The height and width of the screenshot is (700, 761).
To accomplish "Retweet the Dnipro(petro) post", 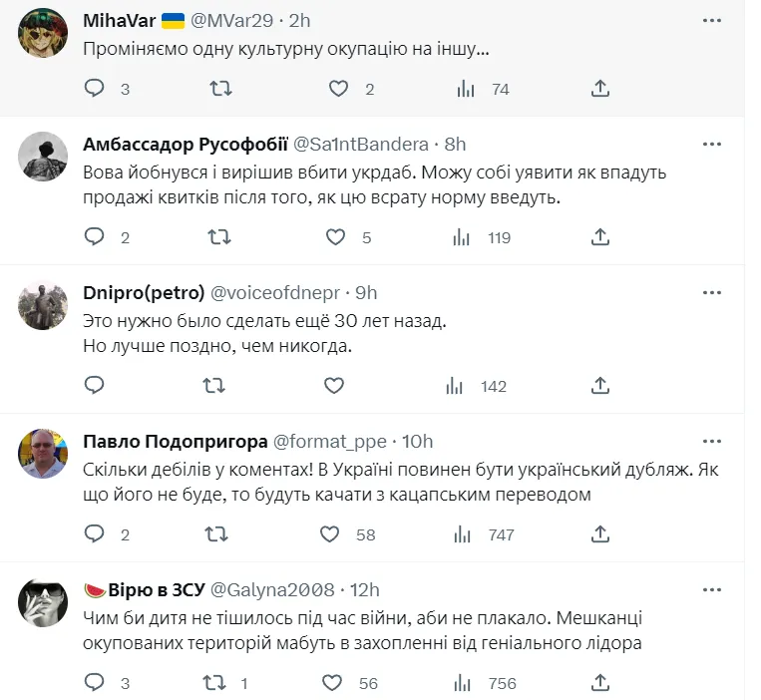I will click(214, 386).
